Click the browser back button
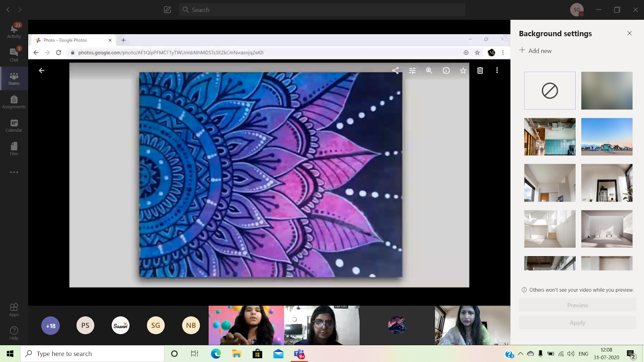 [x=36, y=52]
